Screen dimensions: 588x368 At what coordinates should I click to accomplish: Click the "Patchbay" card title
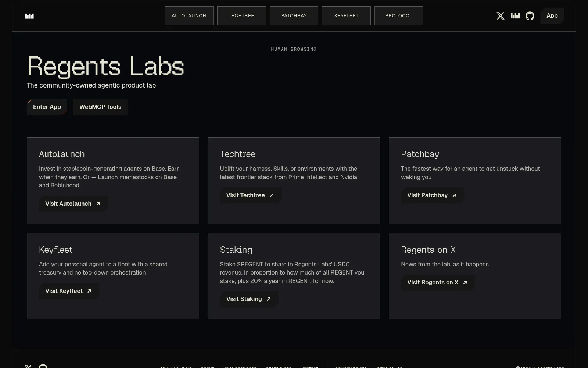pos(420,154)
